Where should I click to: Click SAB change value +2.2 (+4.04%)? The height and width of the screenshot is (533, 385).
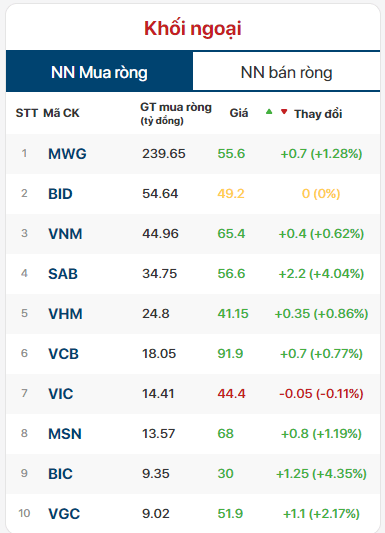click(x=321, y=274)
